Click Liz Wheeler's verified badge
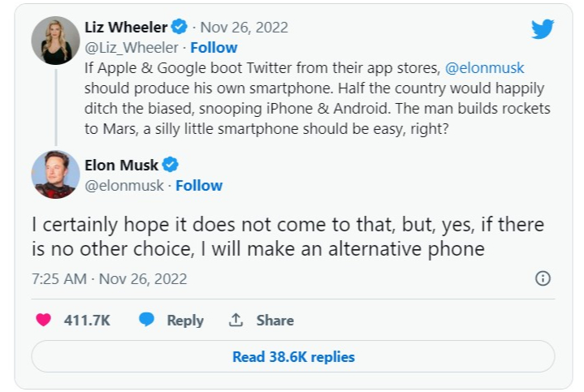The width and height of the screenshot is (584, 392). tap(179, 27)
